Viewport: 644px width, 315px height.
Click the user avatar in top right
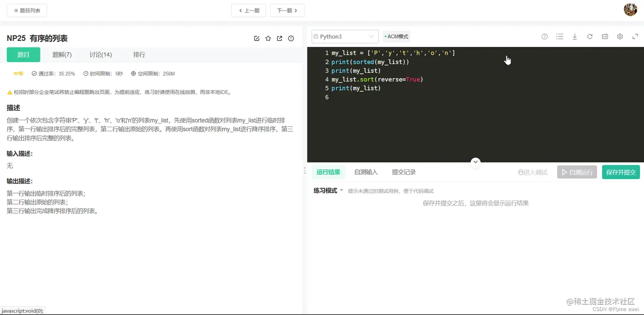(x=630, y=9)
